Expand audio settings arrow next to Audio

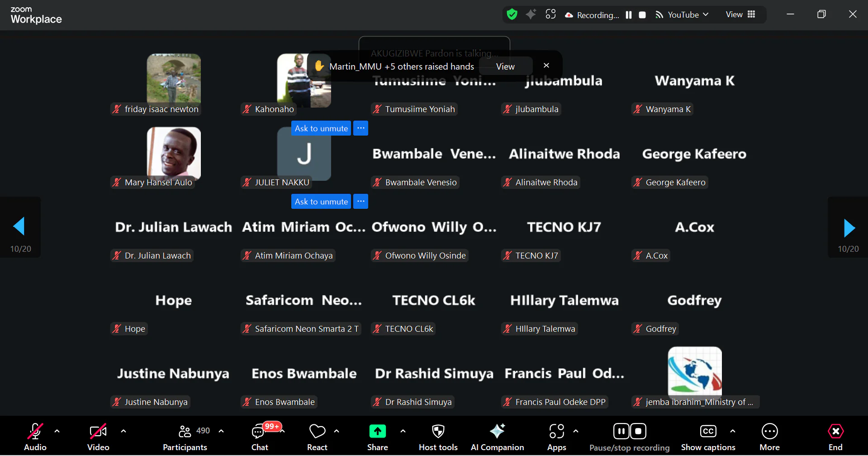(x=57, y=431)
